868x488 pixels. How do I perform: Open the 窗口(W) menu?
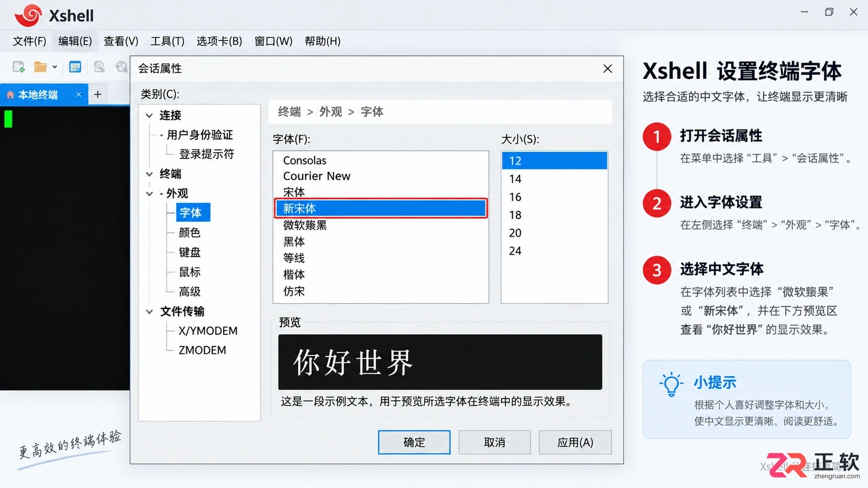pyautogui.click(x=273, y=41)
